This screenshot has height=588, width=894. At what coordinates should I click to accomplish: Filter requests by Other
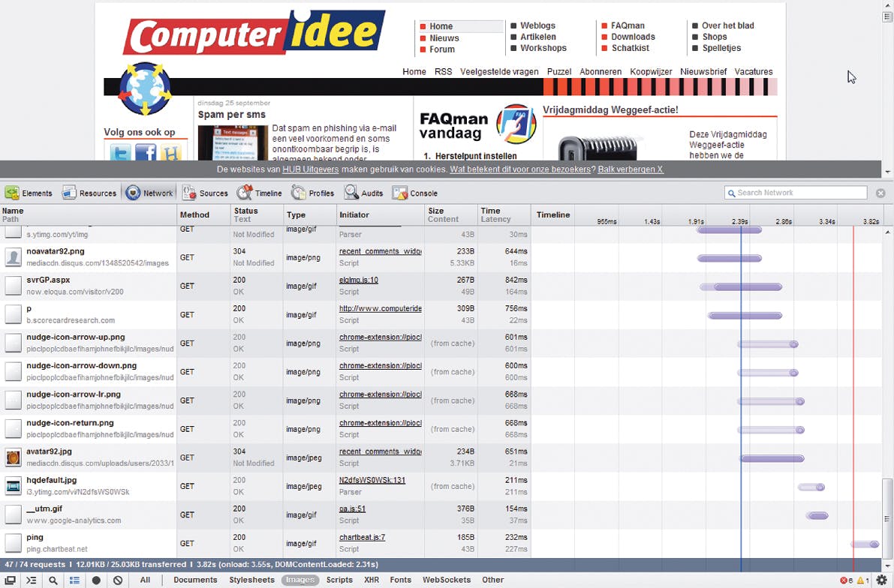tap(492, 580)
